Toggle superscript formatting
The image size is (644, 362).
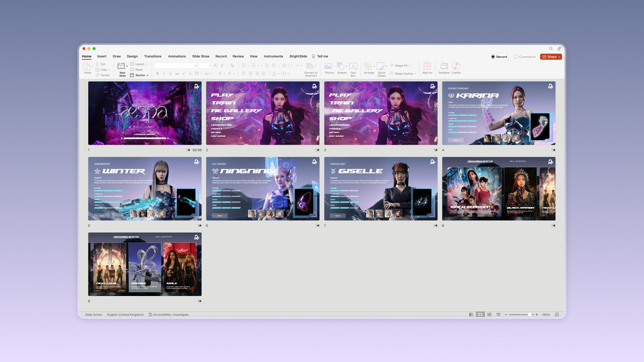[x=184, y=73]
